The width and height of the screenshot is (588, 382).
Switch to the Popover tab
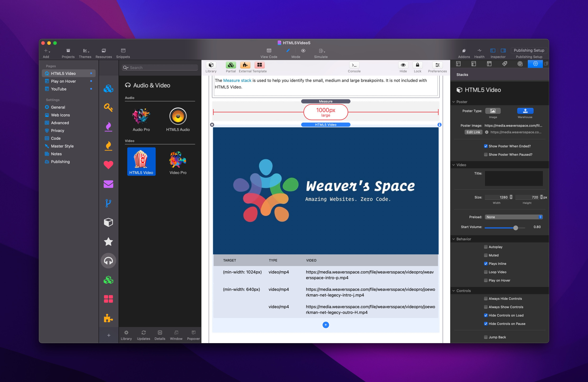coord(193,335)
